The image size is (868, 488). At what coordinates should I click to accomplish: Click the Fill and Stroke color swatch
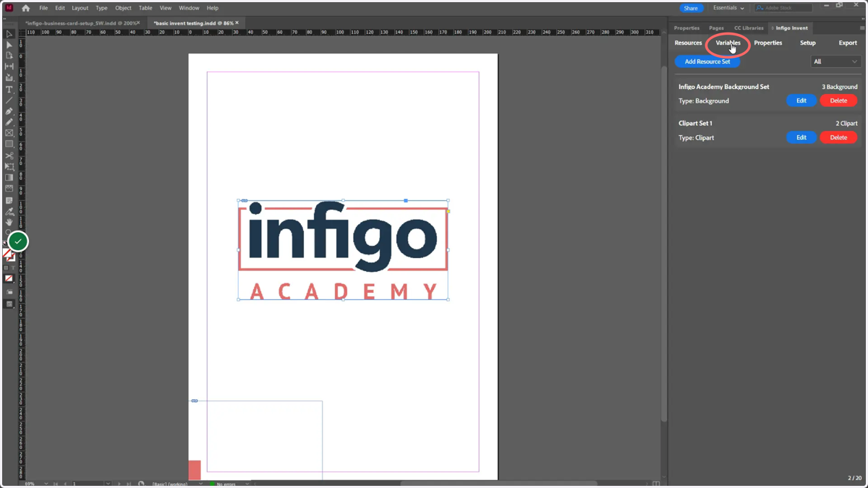9,255
